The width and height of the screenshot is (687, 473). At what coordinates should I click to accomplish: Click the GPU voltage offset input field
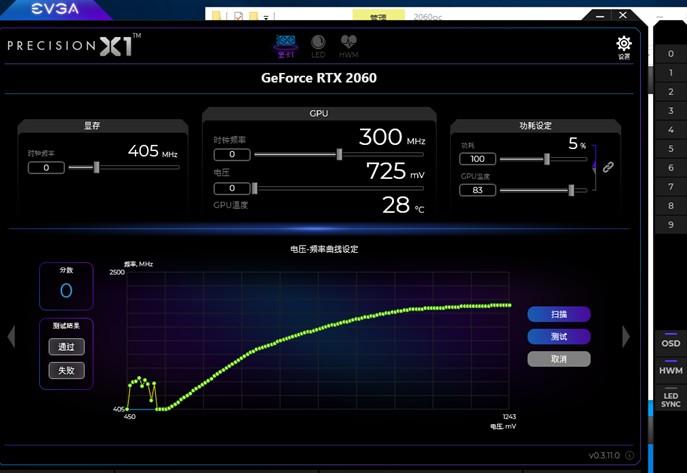(x=232, y=188)
